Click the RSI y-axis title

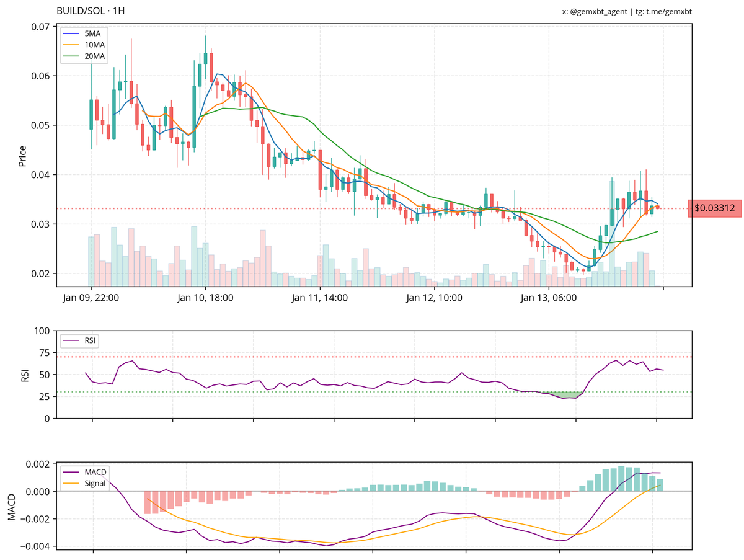25,375
